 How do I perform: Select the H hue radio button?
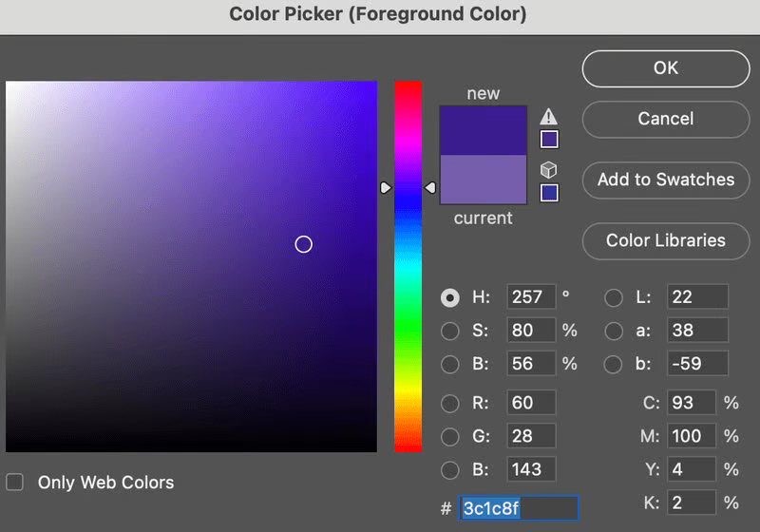point(450,297)
